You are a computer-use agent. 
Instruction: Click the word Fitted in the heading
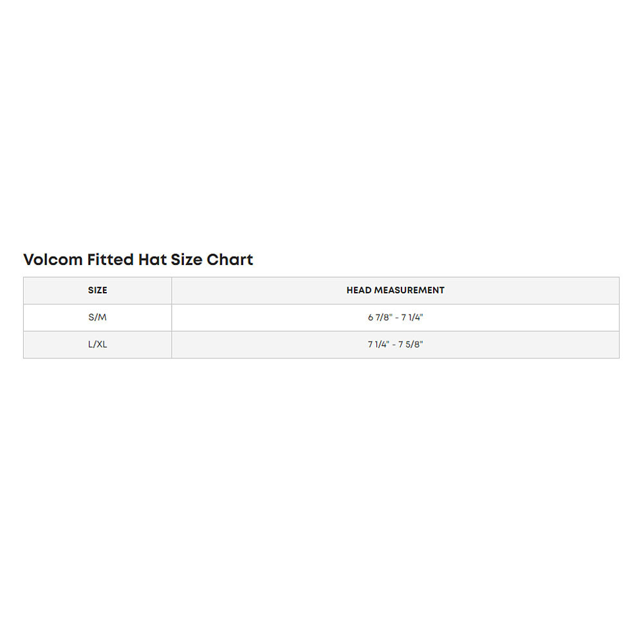111,259
